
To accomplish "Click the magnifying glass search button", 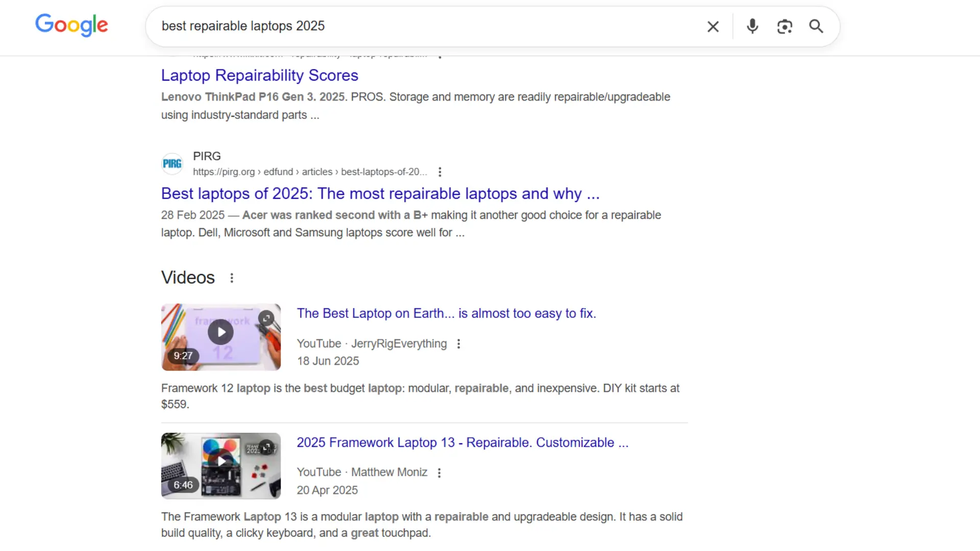I will point(816,27).
